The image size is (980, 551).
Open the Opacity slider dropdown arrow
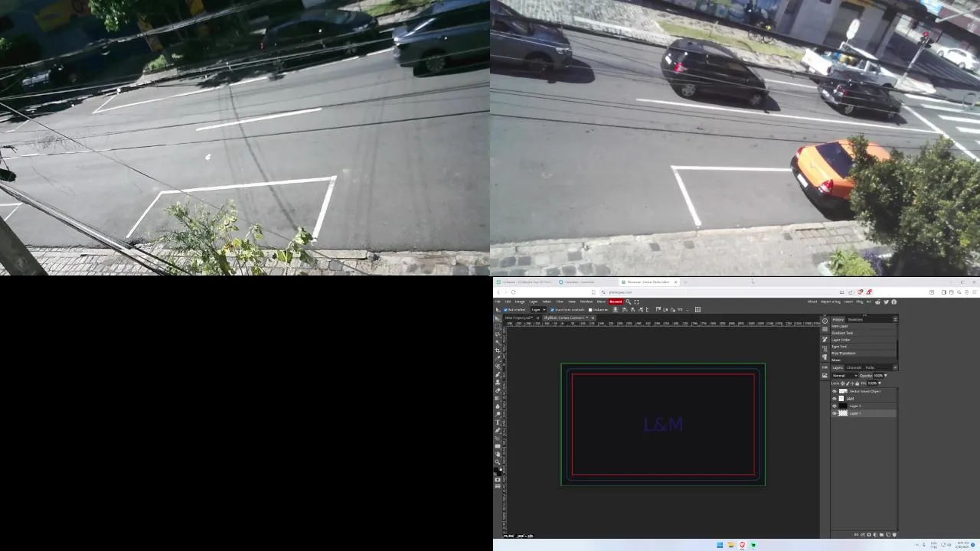point(886,376)
